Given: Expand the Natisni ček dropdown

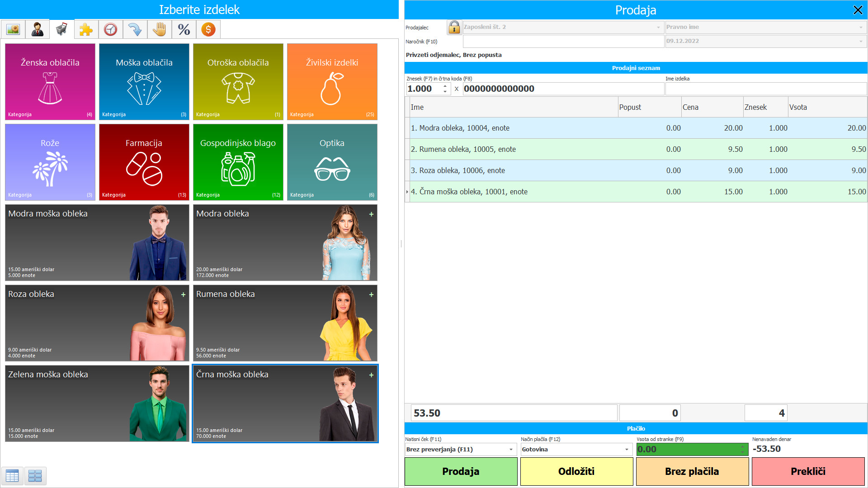Looking at the screenshot, I should (x=511, y=450).
